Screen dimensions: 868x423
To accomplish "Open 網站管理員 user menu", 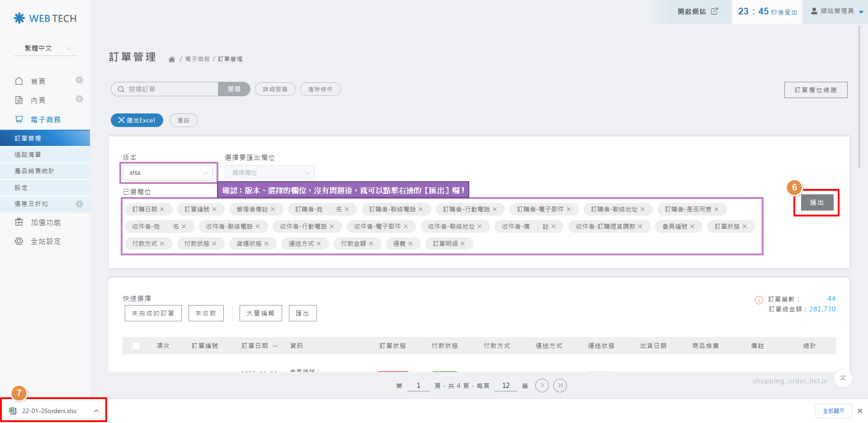I will click(x=836, y=11).
